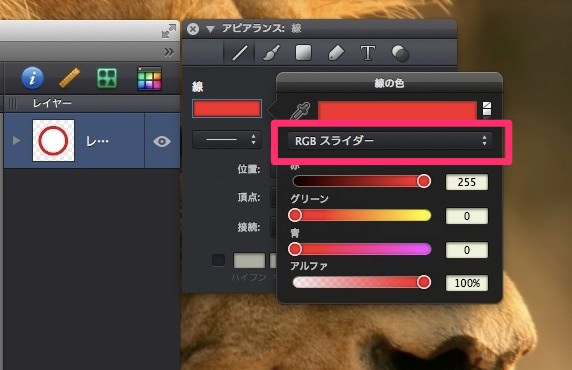Click the green slider handle
Image resolution: width=572 pixels, height=370 pixels.
295,215
